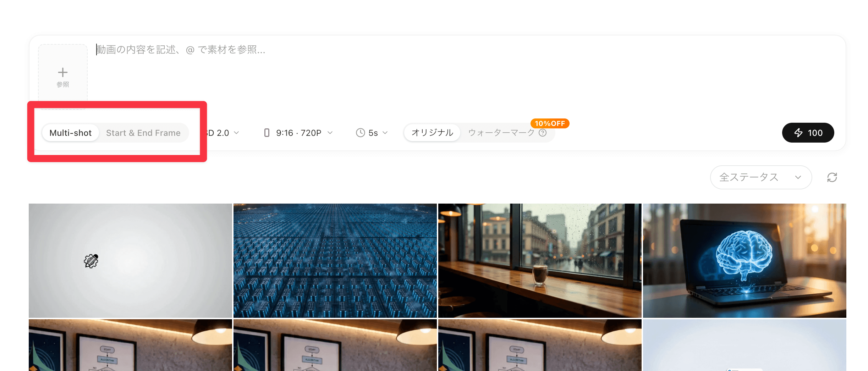Click the clock icon for duration

coord(360,133)
